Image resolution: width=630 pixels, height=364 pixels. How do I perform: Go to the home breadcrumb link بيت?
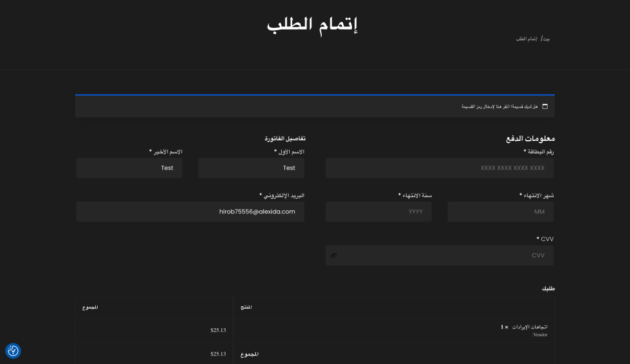(546, 39)
